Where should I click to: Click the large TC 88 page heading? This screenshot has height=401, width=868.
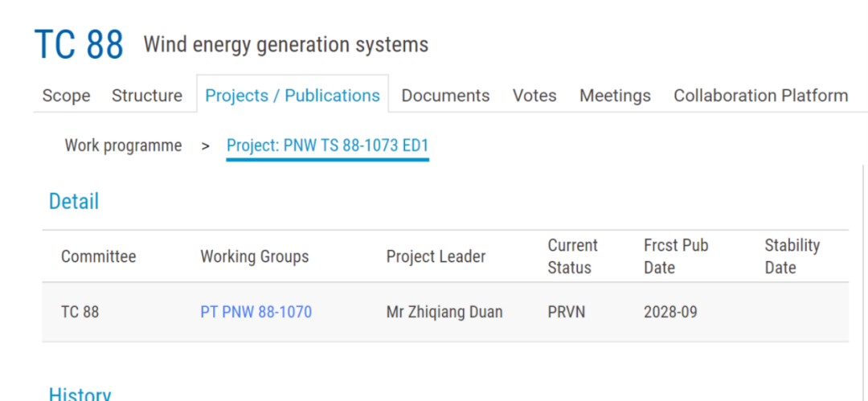[79, 45]
